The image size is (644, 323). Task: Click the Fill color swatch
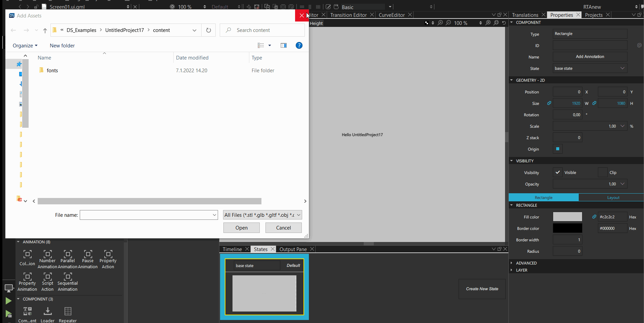click(567, 217)
